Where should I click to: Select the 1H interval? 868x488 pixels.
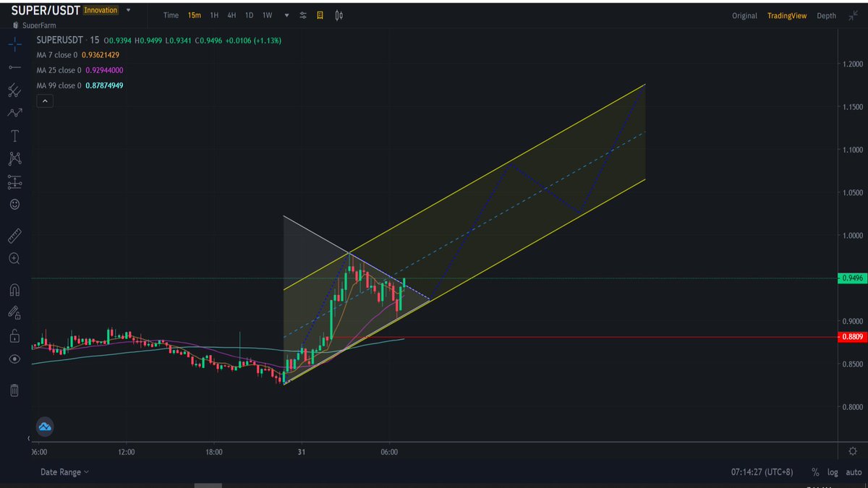pyautogui.click(x=215, y=15)
